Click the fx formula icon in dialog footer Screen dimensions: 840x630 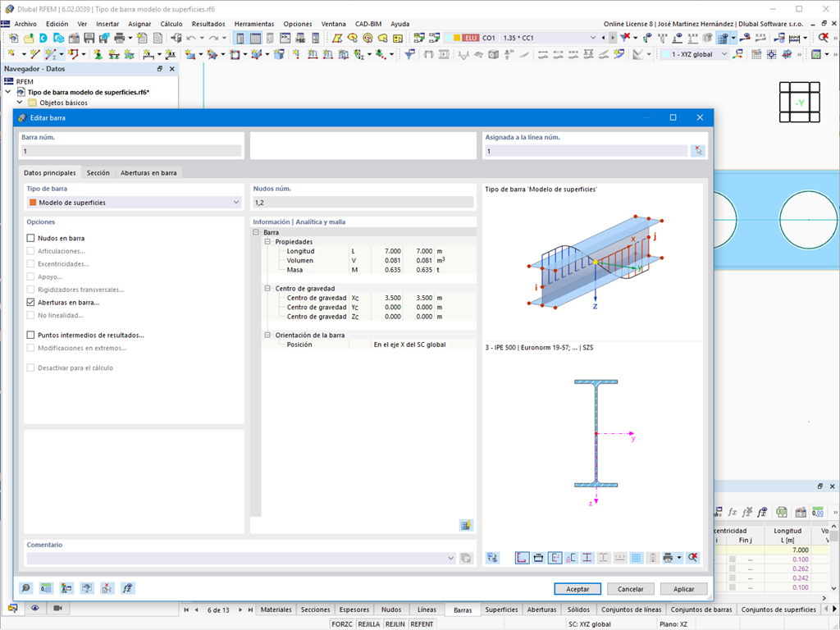(x=127, y=588)
